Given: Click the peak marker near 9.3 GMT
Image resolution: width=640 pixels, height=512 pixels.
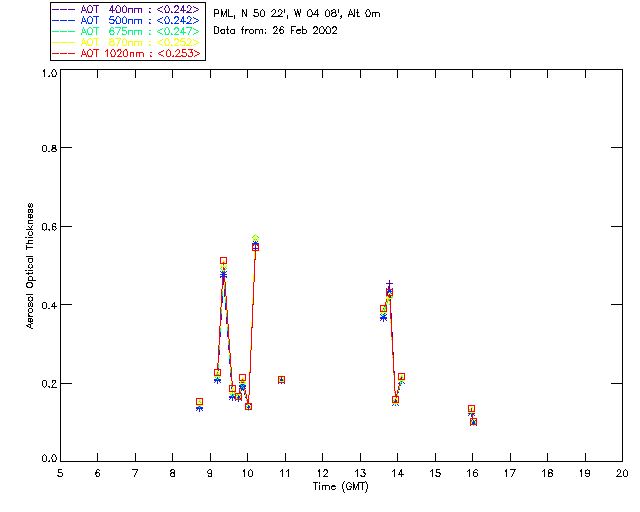Looking at the screenshot, I should click(223, 261).
